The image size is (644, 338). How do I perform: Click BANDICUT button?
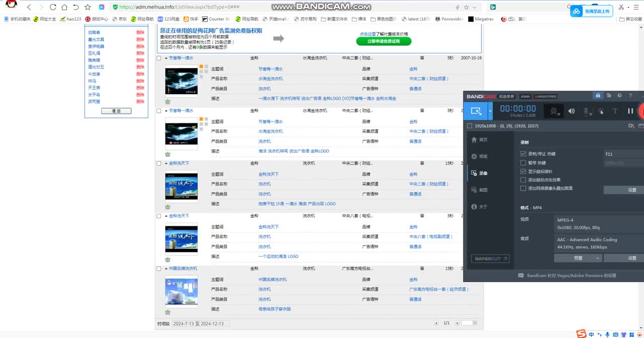(490, 259)
